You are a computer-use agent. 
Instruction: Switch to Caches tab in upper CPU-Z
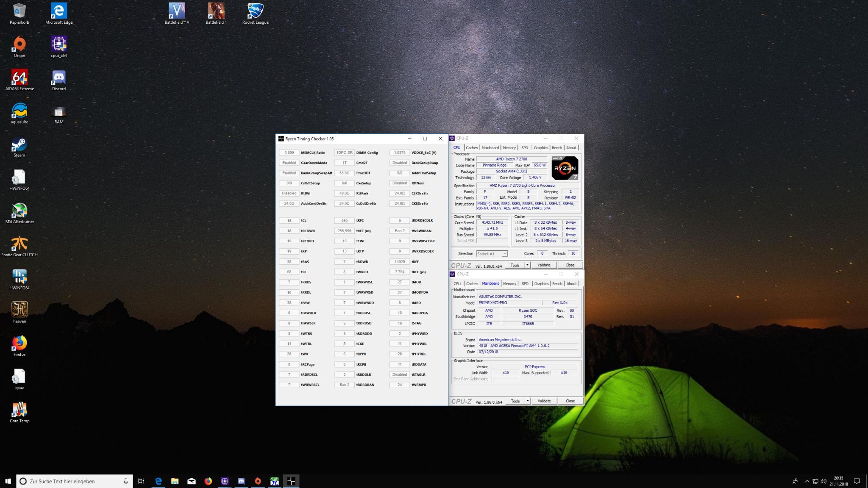tap(472, 148)
